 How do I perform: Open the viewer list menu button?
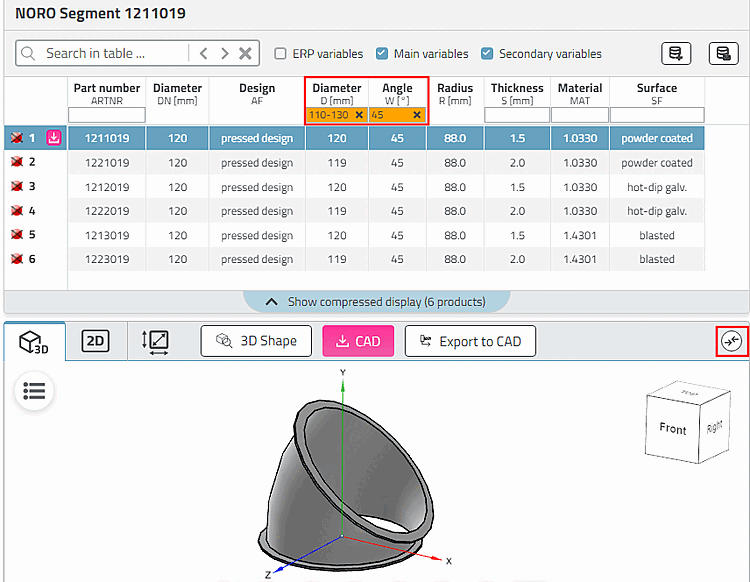(x=34, y=391)
